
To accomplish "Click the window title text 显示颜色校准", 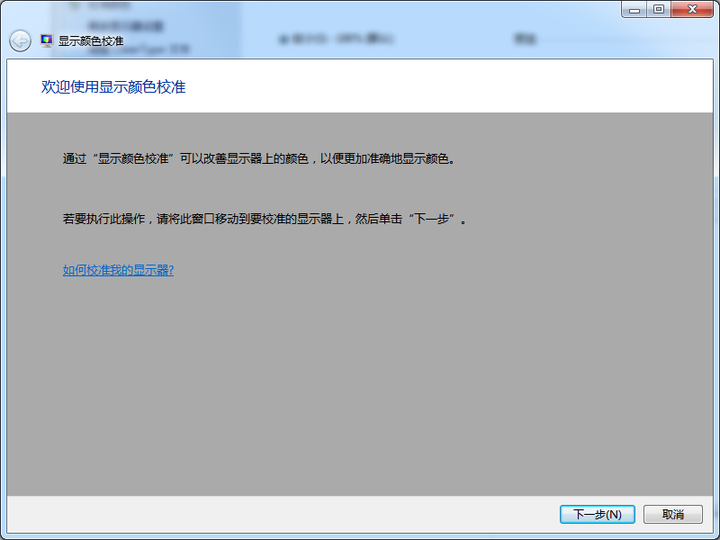I will [91, 41].
